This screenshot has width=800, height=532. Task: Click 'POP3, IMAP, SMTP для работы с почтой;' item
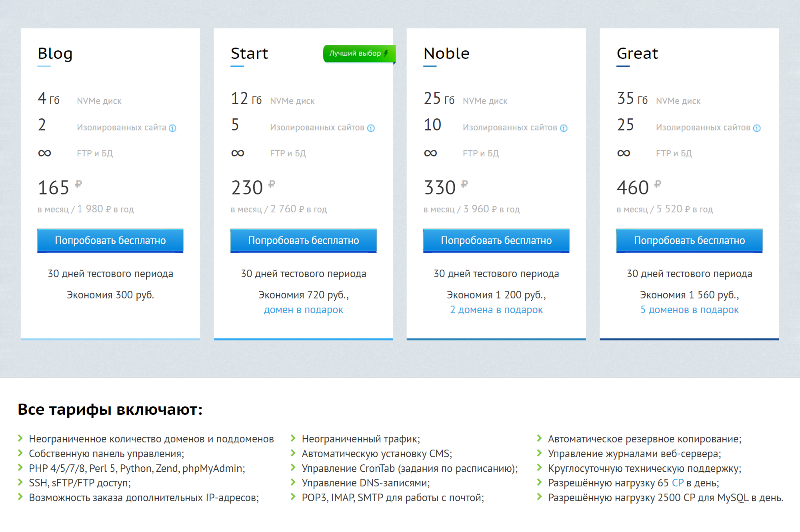coord(393,498)
